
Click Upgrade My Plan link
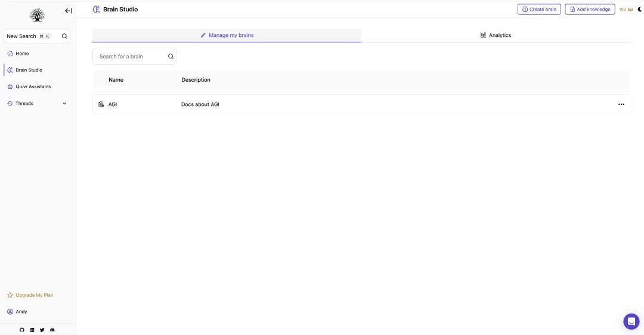coord(35,295)
